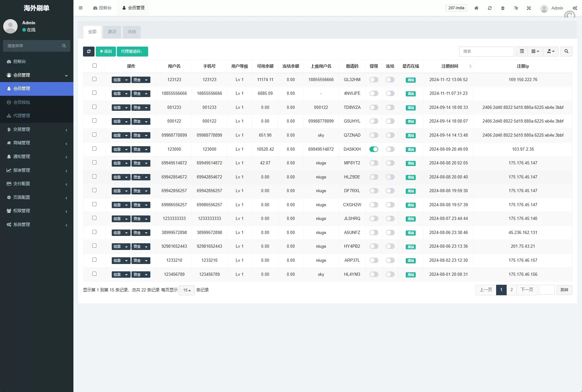Click the settings gears icon at top right
The height and width of the screenshot is (392, 582).
click(575, 8)
